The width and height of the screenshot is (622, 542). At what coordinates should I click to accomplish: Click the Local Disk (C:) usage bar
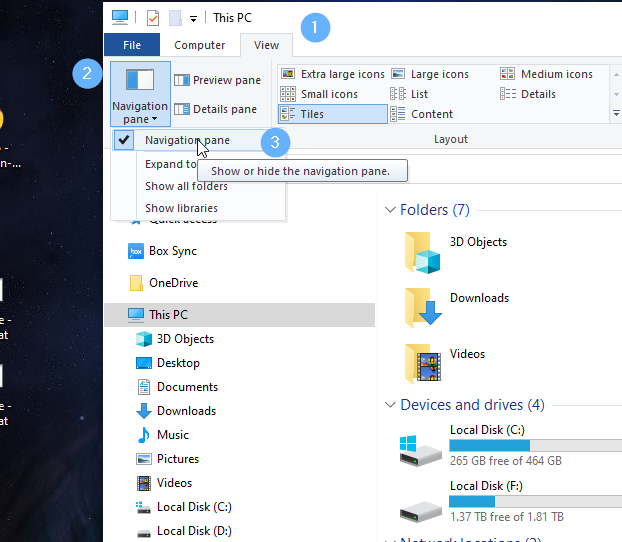[536, 446]
